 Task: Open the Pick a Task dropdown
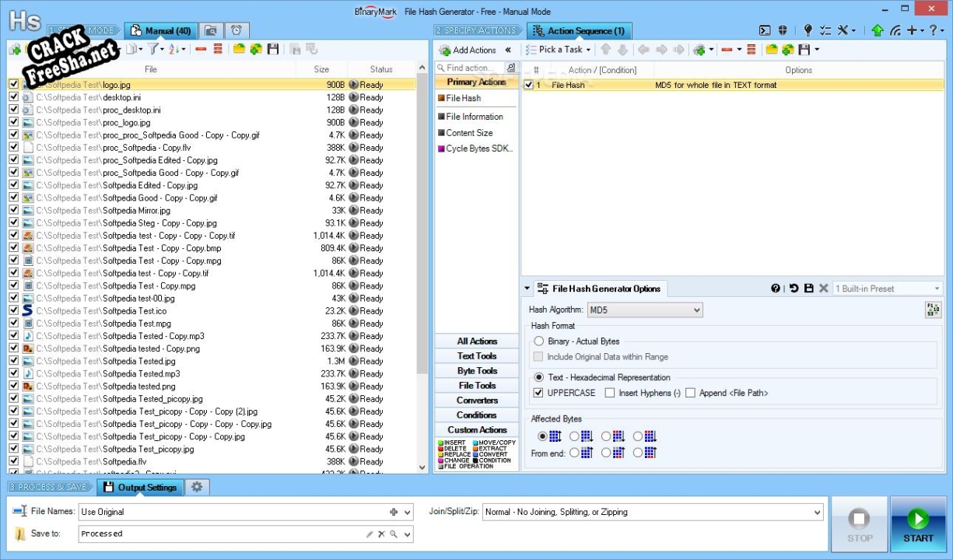559,50
